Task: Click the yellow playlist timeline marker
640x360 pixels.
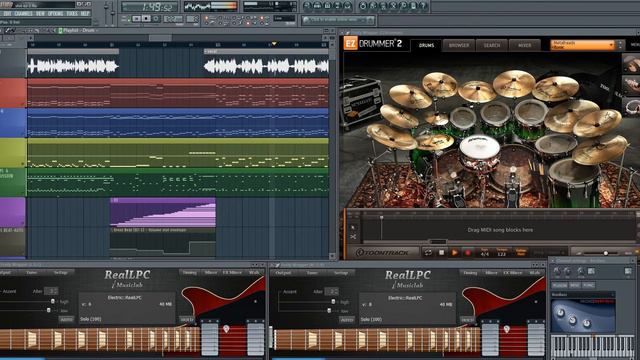Action: pyautogui.click(x=274, y=44)
